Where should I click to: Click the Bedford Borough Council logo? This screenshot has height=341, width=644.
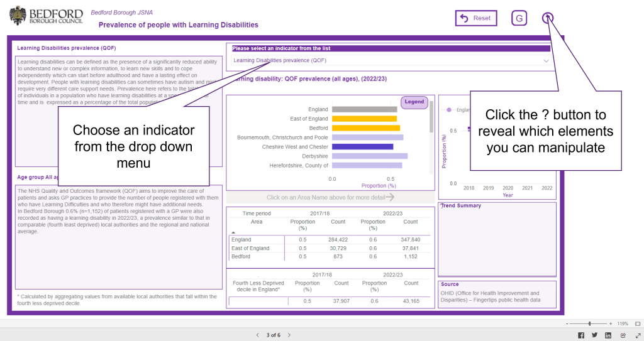(46, 16)
